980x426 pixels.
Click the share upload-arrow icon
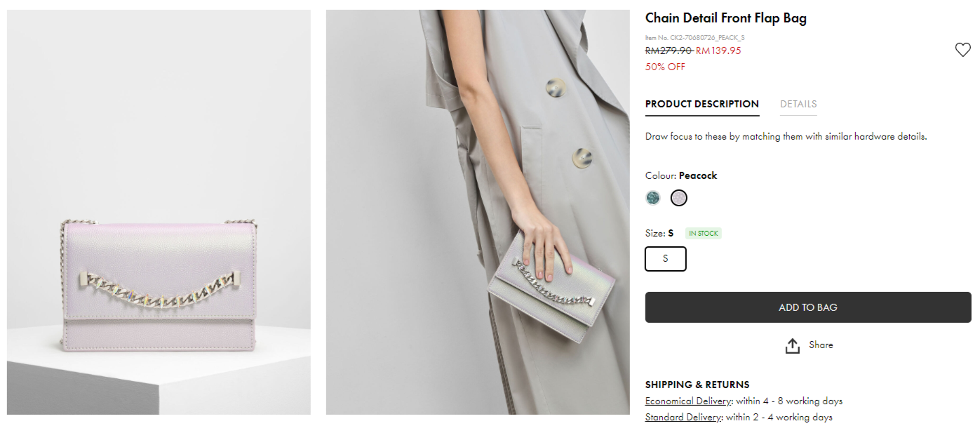793,346
